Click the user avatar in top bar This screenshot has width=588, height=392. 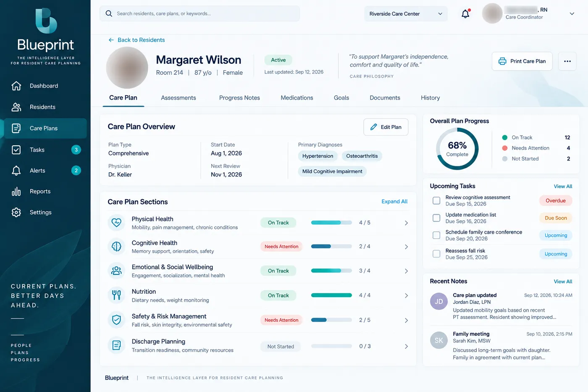(492, 13)
